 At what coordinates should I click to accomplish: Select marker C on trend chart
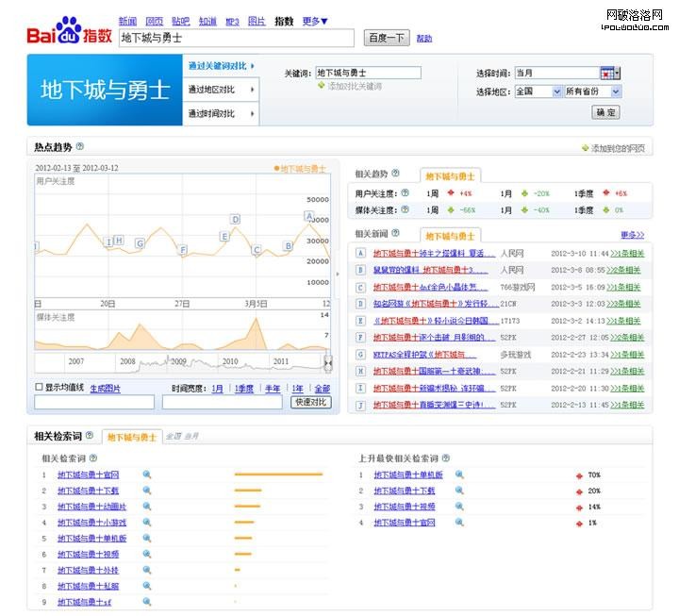click(257, 250)
